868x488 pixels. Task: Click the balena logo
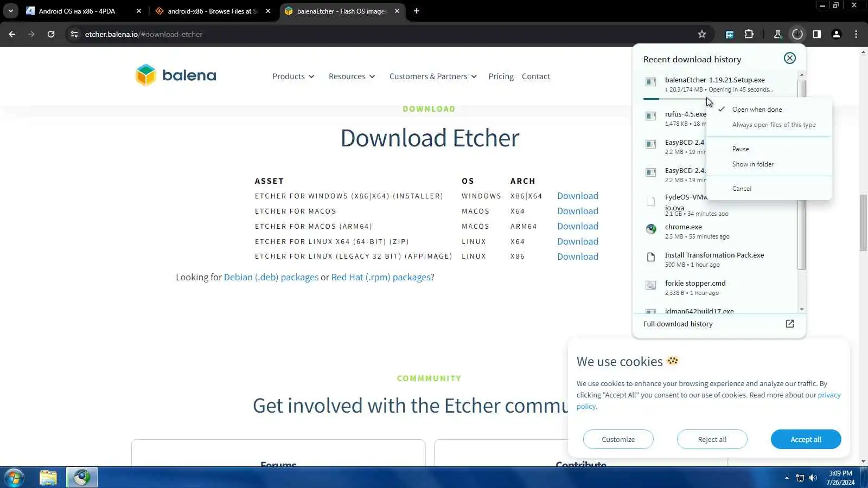[x=176, y=75]
